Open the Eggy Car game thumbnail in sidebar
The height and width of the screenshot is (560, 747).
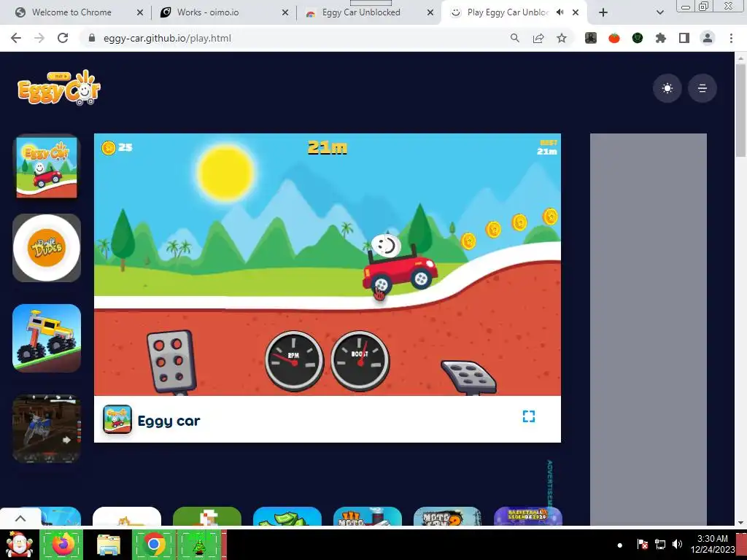[47, 166]
